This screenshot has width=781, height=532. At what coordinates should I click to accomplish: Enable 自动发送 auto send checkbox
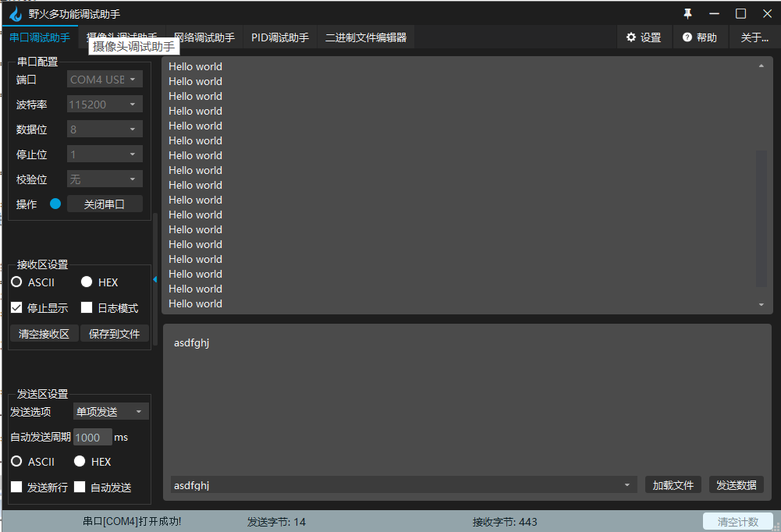click(x=80, y=487)
